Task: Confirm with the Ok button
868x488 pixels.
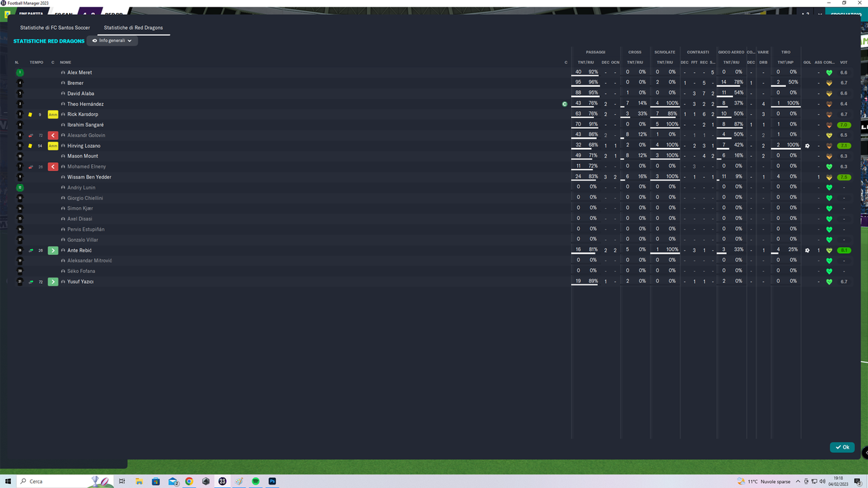Action: pyautogui.click(x=842, y=447)
